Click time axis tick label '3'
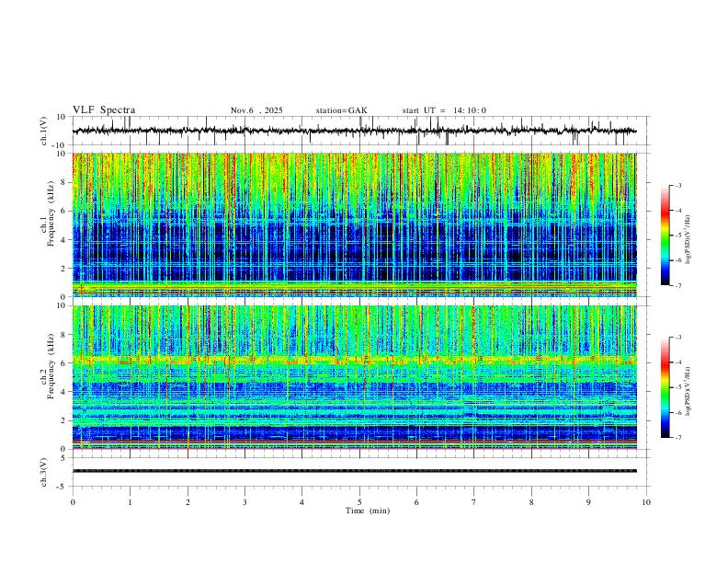728x563 pixels. click(x=245, y=502)
